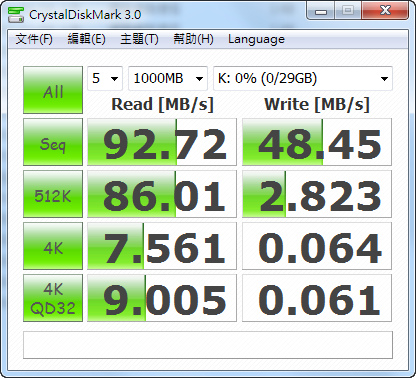Click the disabled maximize window button
The height and width of the screenshot is (378, 416).
pos(348,11)
